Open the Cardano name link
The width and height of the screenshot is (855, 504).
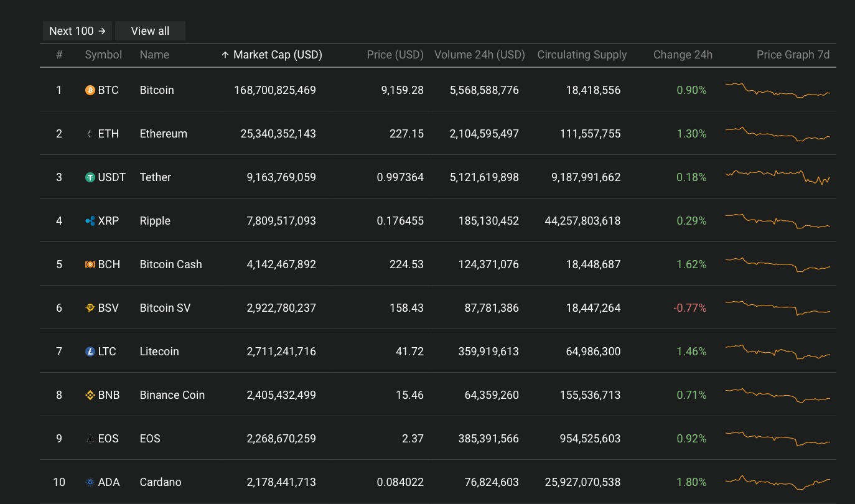coord(161,482)
